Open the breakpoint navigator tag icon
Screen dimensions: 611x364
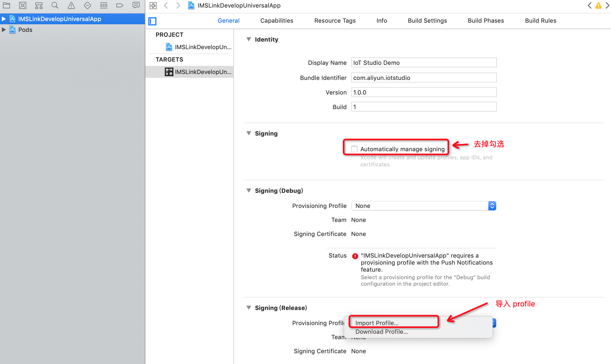[x=120, y=5]
